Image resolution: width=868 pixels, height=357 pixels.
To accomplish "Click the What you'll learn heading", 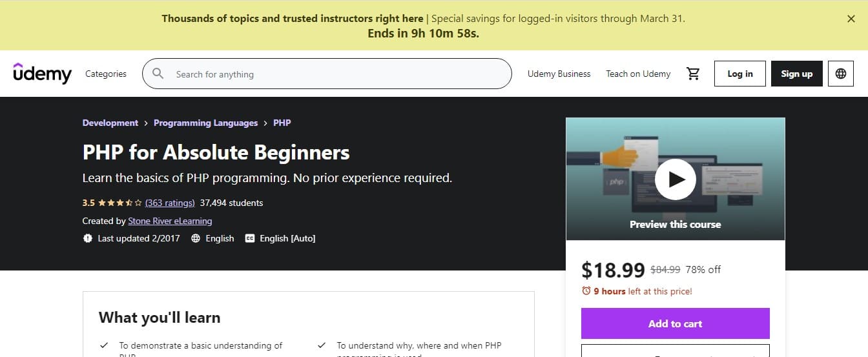I will tap(160, 317).
